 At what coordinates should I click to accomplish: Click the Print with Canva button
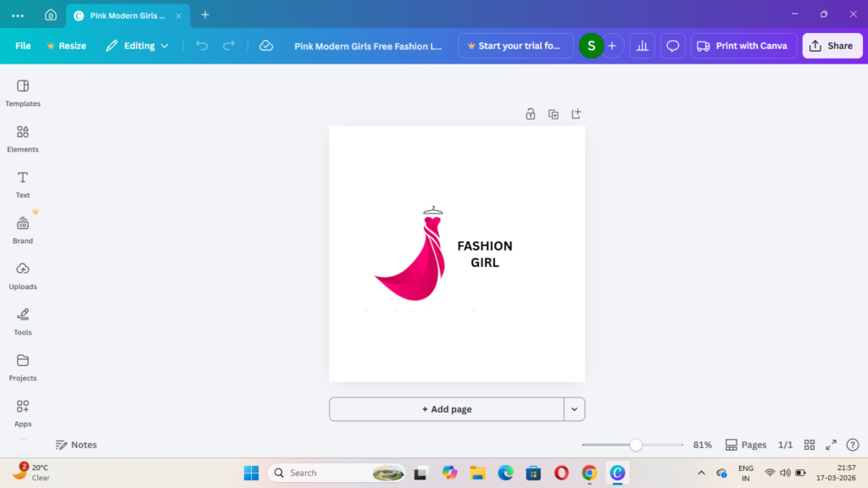click(742, 46)
